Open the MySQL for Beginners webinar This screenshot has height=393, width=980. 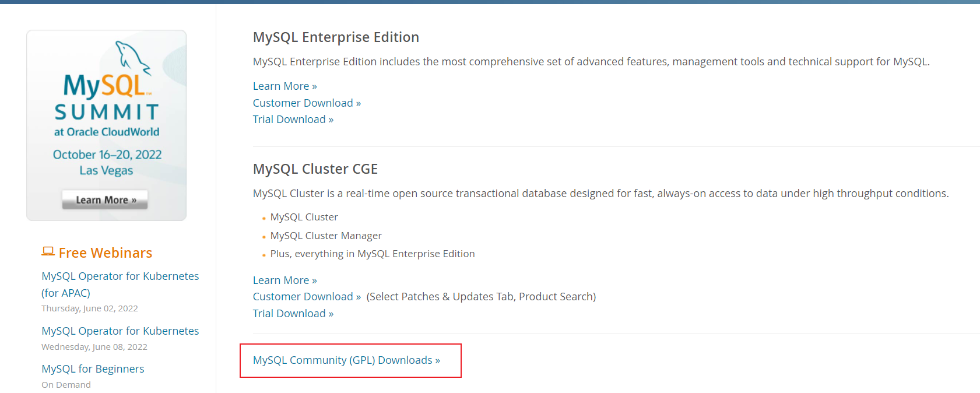(x=93, y=369)
